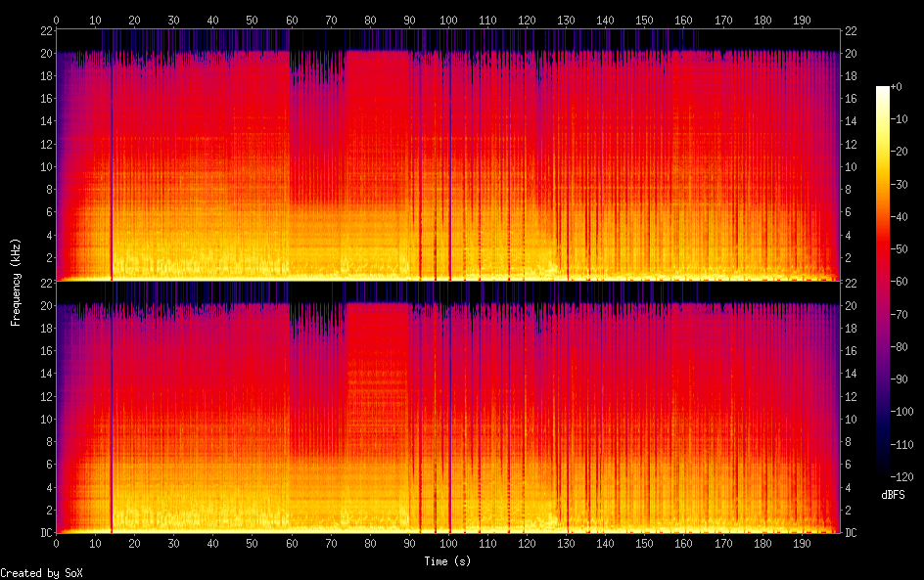
Task: Click the "Frequency (kHz)" axis label
Action: pos(16,282)
